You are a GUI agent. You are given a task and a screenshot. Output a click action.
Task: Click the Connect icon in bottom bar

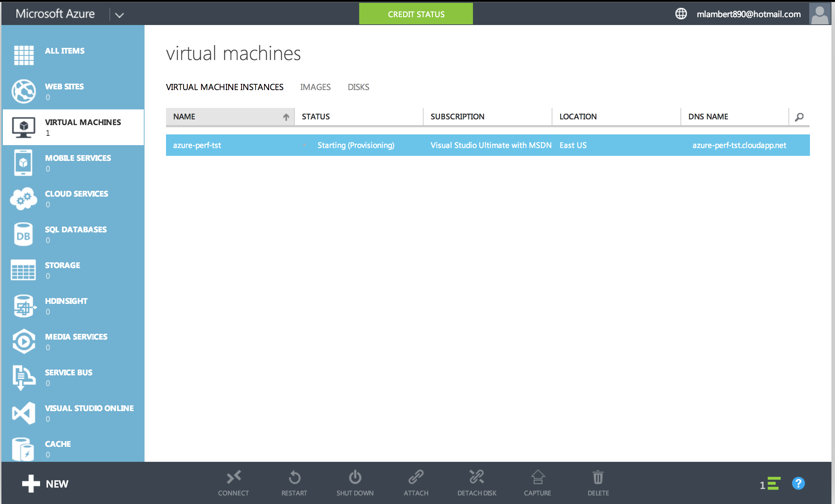tap(234, 477)
